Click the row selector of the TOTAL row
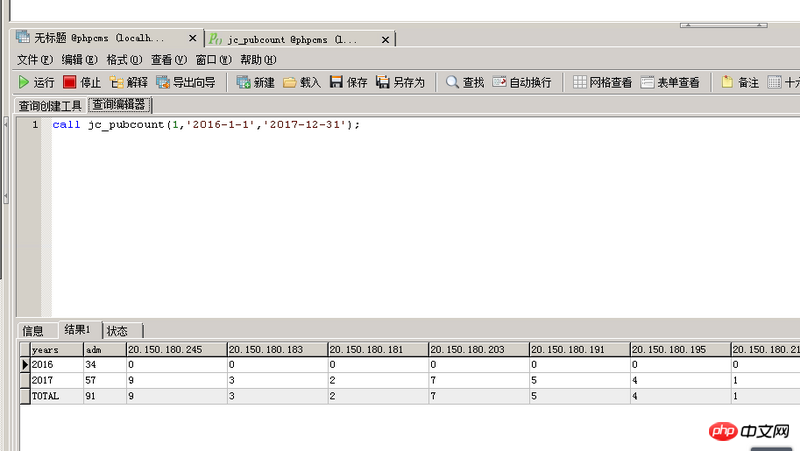This screenshot has width=800, height=451. point(24,396)
